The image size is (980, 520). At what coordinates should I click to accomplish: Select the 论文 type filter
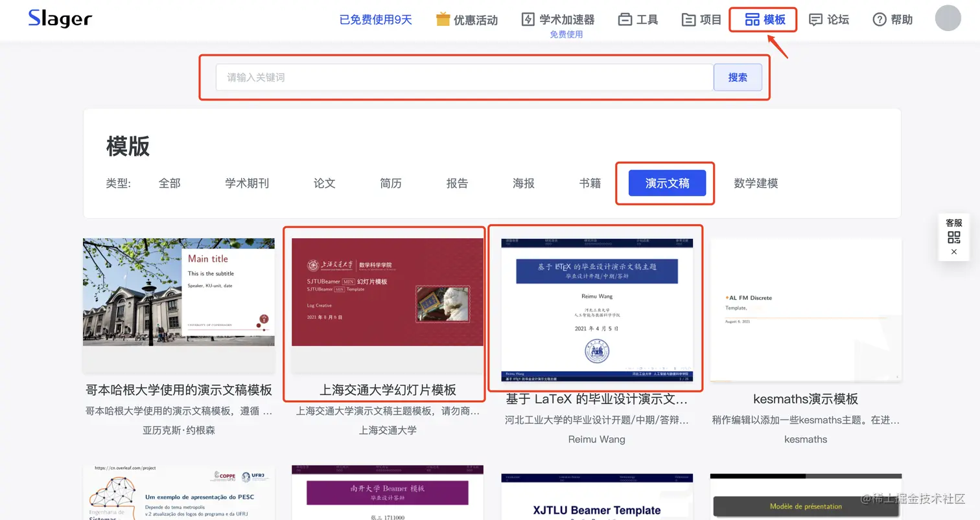pos(325,183)
